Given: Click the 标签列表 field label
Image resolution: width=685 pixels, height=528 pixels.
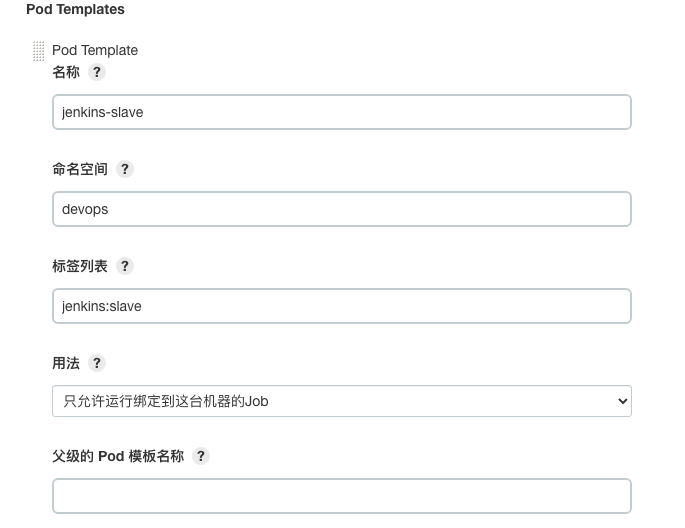Looking at the screenshot, I should tap(80, 266).
